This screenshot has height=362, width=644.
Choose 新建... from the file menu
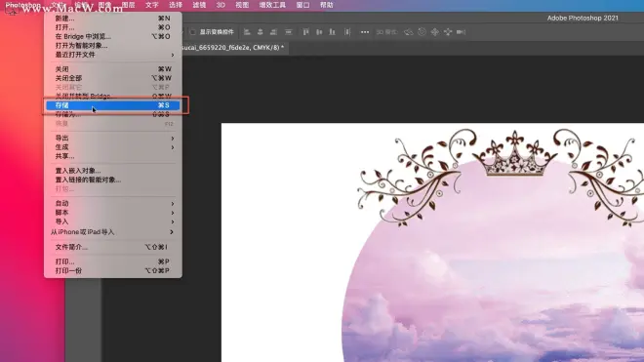113,19
